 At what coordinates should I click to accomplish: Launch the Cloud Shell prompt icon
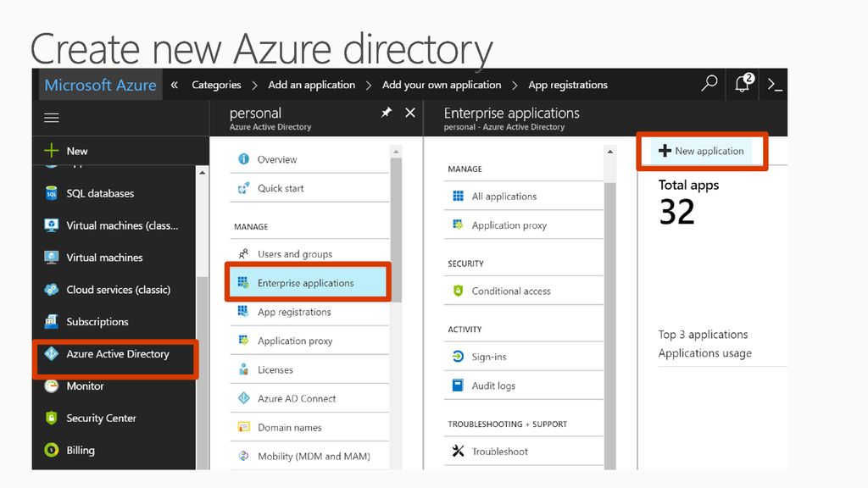[x=775, y=85]
